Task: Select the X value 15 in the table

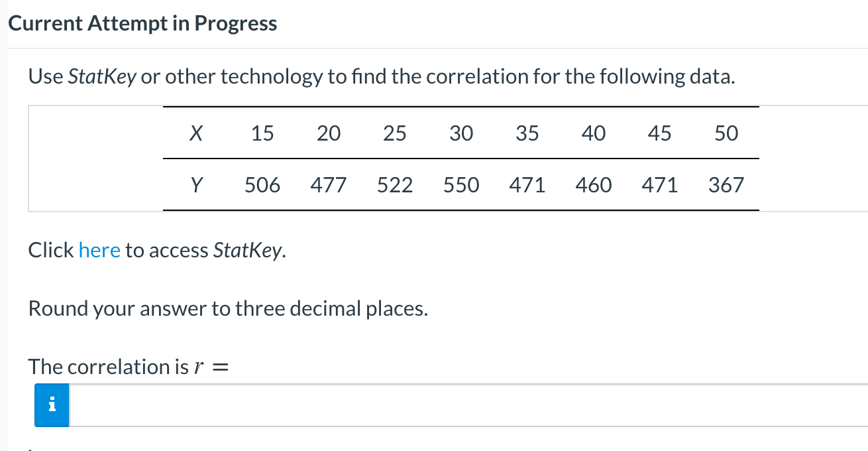Action: [262, 133]
